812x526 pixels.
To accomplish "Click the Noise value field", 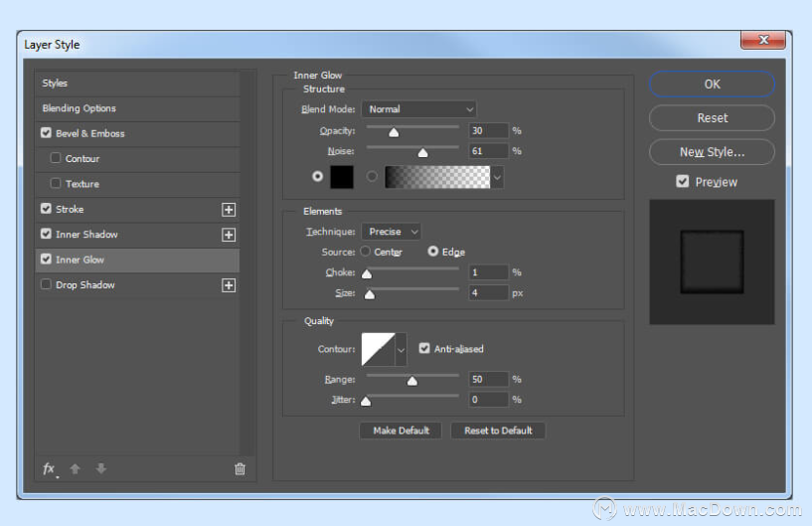I will coord(488,151).
